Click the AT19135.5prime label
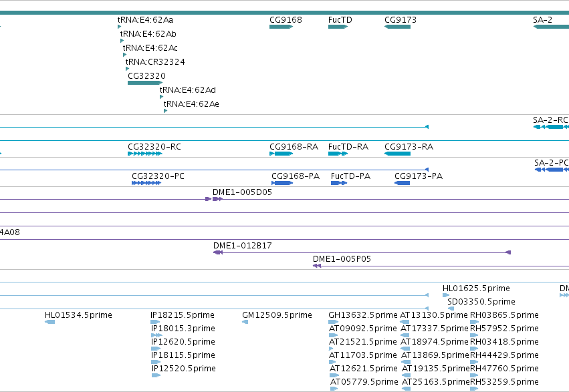Viewport: 569px width, 392px height. click(x=436, y=369)
